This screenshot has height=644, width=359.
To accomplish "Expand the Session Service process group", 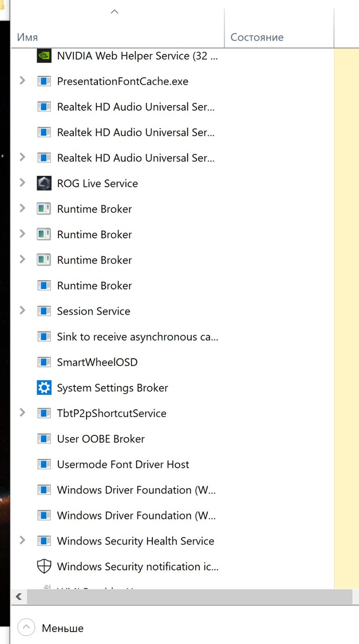I will [x=22, y=310].
